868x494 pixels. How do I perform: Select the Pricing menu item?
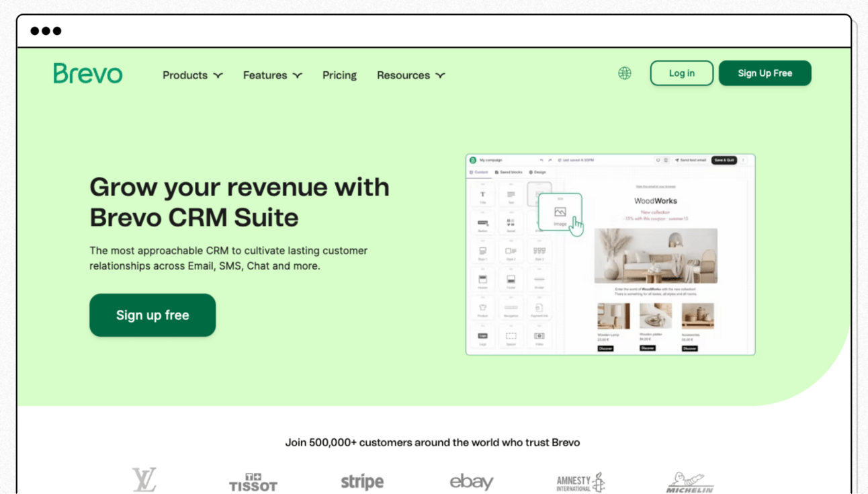click(x=339, y=75)
